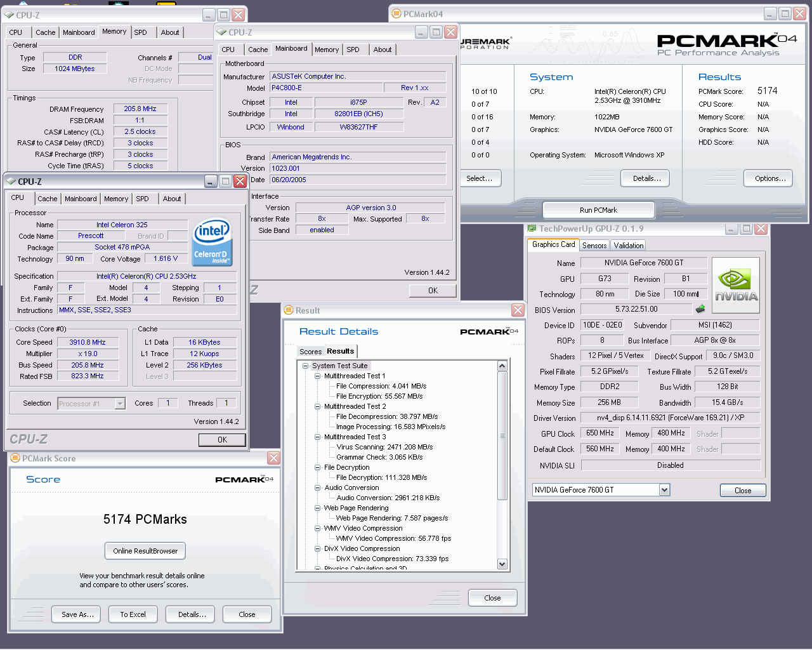Open Mainboard tab in front CPU-Z window

pyautogui.click(x=81, y=199)
